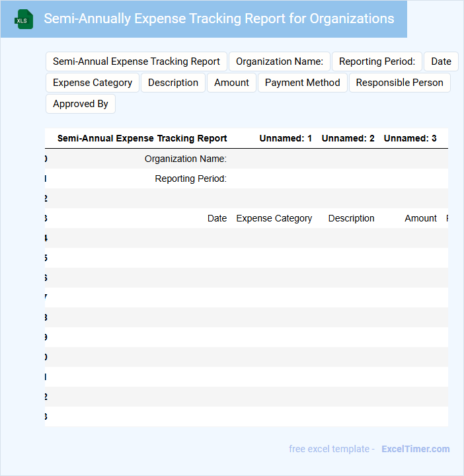Select the table's 'Semi-Annual Expense Tracking Report' column header
The image size is (464, 476).
(x=142, y=139)
